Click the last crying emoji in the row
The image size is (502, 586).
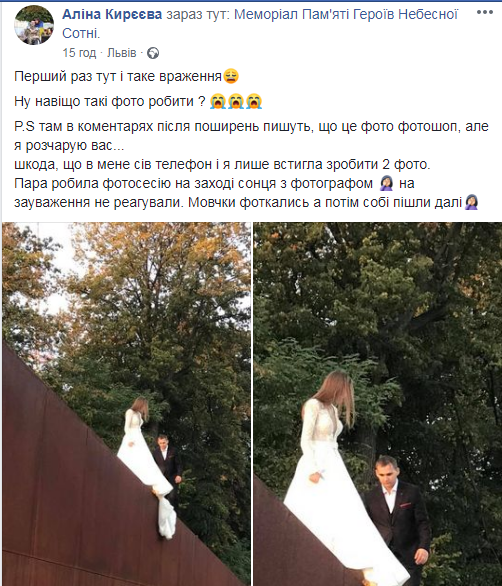[x=254, y=101]
